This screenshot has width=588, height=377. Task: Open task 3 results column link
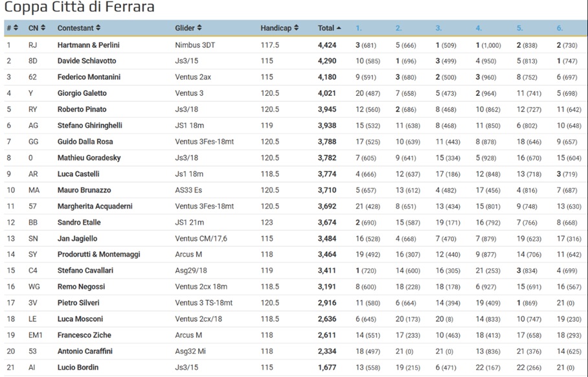point(438,28)
